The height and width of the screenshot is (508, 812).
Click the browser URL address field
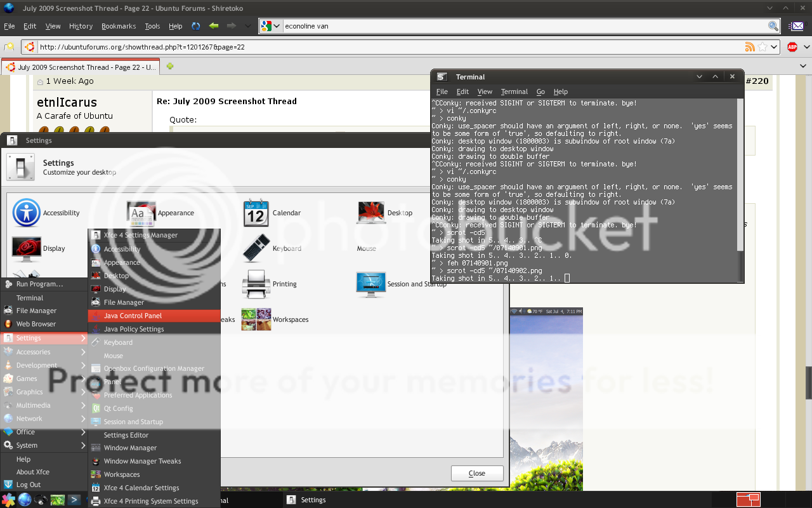click(381, 47)
